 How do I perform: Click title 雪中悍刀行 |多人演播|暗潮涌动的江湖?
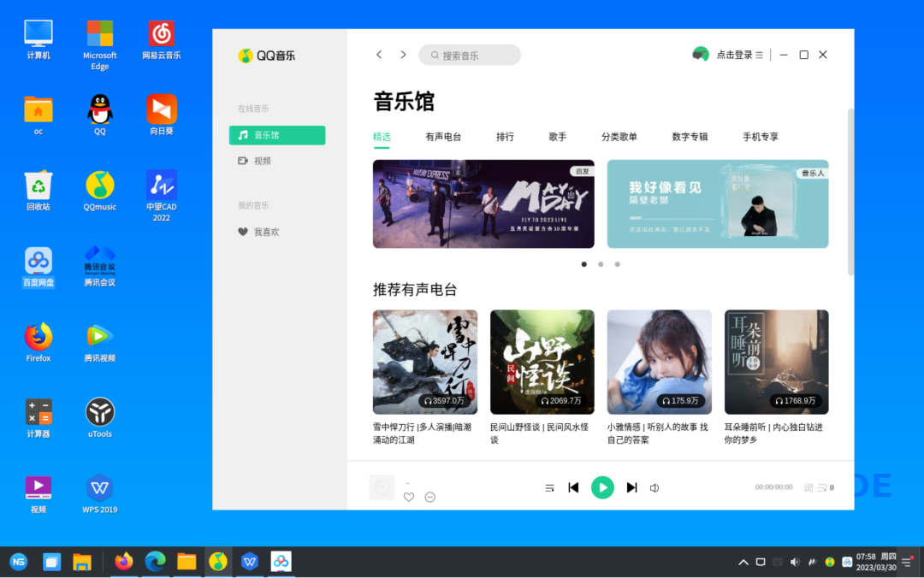point(422,433)
